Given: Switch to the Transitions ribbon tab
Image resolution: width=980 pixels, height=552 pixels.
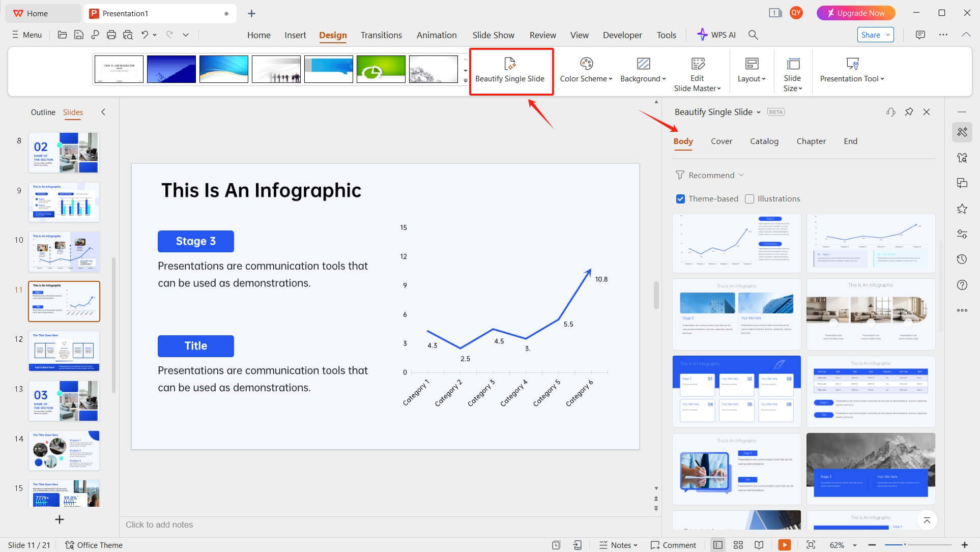Looking at the screenshot, I should (381, 35).
